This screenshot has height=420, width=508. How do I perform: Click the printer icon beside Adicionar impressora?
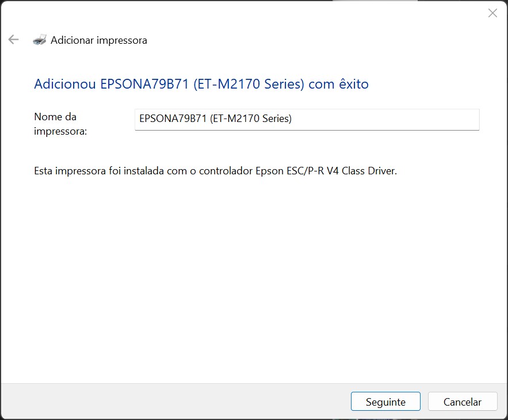click(40, 40)
